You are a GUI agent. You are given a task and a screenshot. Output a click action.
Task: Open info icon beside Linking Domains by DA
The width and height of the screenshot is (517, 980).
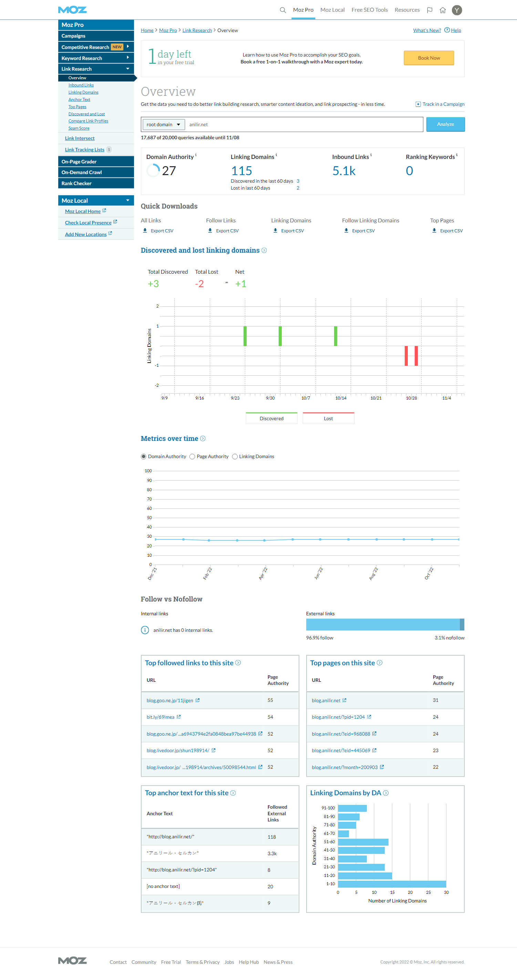click(386, 793)
